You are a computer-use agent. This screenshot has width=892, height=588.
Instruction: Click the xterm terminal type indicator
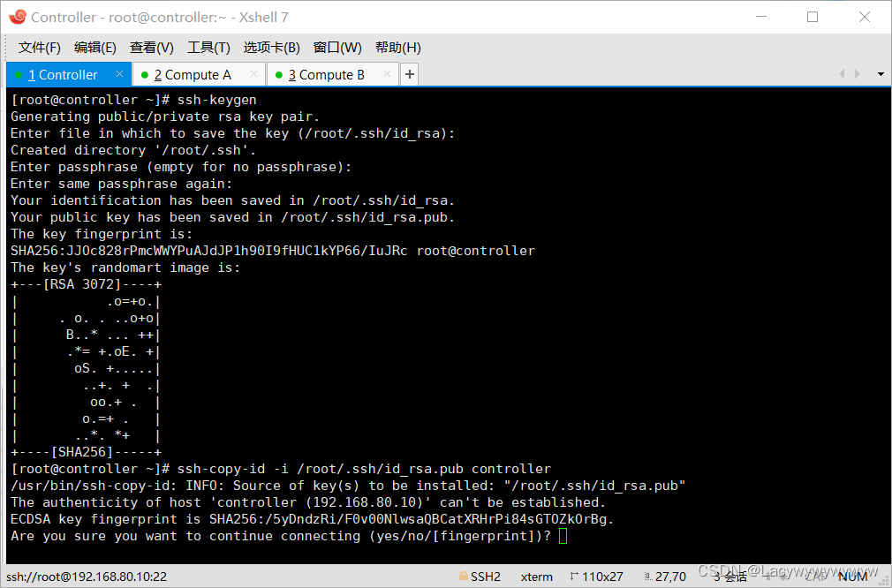click(536, 576)
